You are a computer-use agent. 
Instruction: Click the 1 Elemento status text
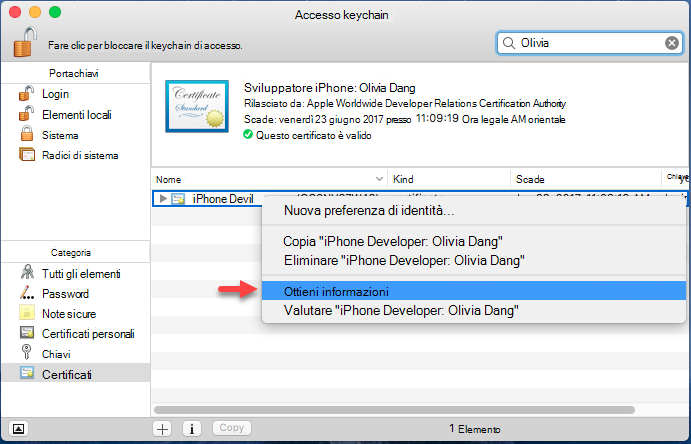[x=475, y=429]
